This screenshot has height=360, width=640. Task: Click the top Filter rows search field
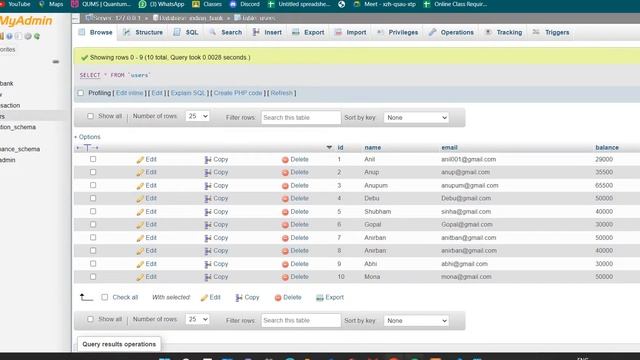(x=301, y=118)
